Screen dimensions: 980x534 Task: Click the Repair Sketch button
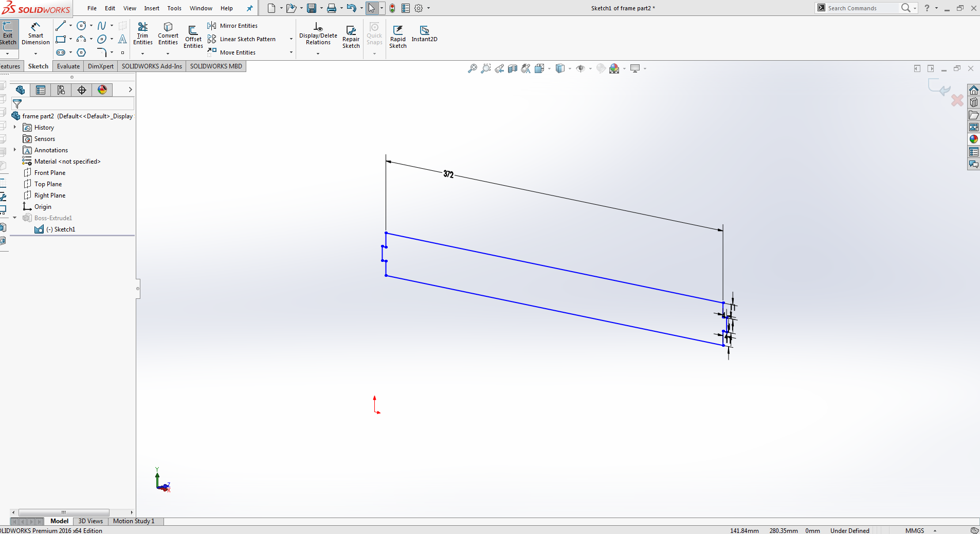tap(351, 37)
